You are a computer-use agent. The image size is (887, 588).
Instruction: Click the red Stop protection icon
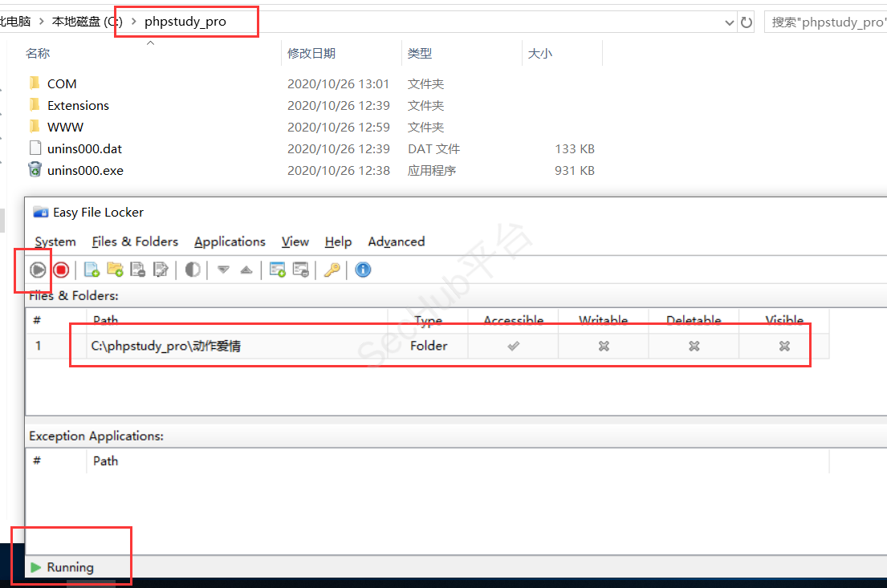pos(61,270)
